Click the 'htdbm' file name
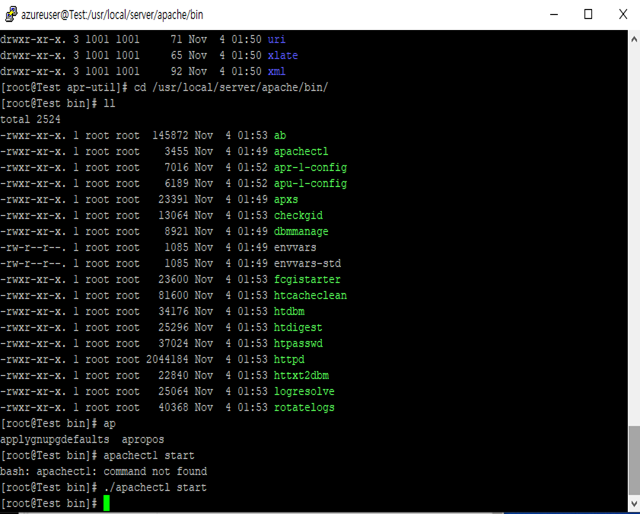 coord(289,312)
